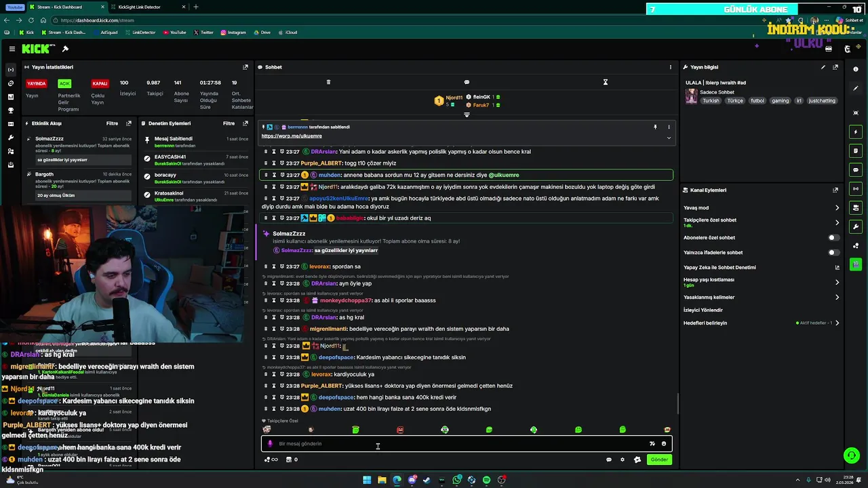
Task: Expand the pinned message chevron
Action: click(669, 138)
